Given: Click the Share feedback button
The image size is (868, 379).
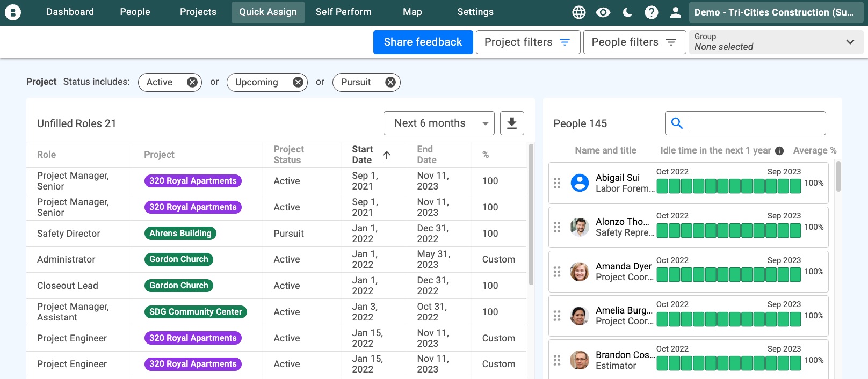Looking at the screenshot, I should pyautogui.click(x=423, y=42).
